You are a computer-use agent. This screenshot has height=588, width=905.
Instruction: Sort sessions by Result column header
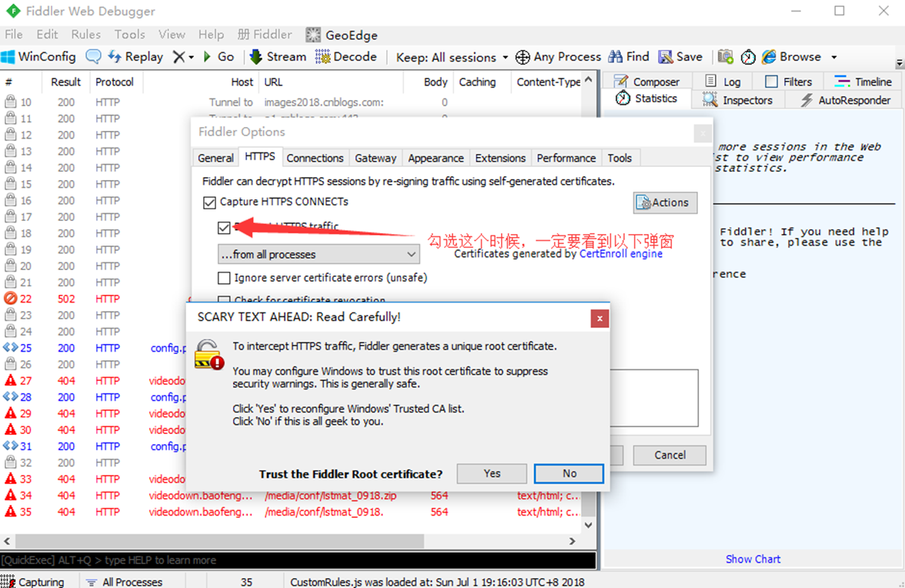click(66, 82)
